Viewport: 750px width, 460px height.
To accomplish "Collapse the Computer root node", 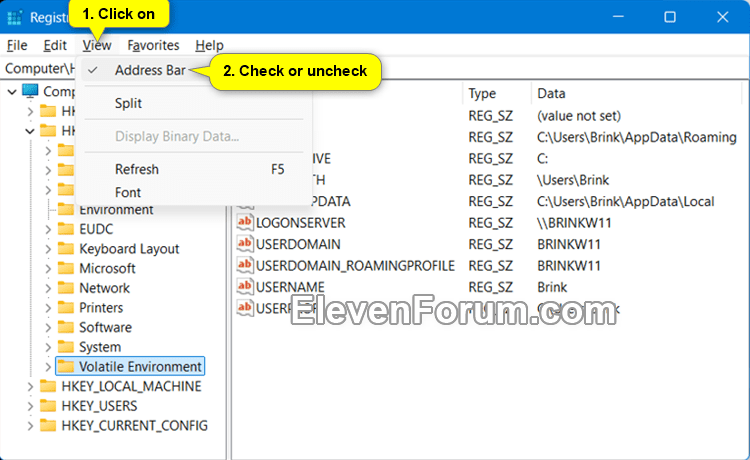I will (12, 91).
